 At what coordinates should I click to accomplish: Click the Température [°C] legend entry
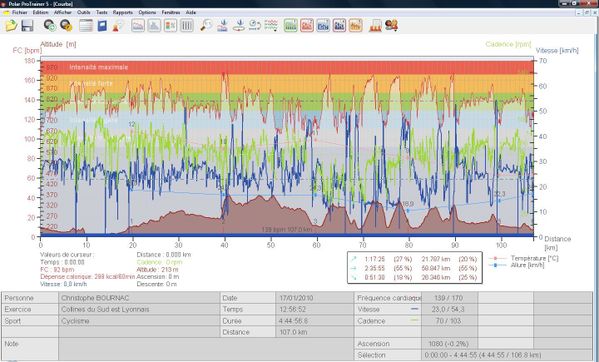pos(523,259)
